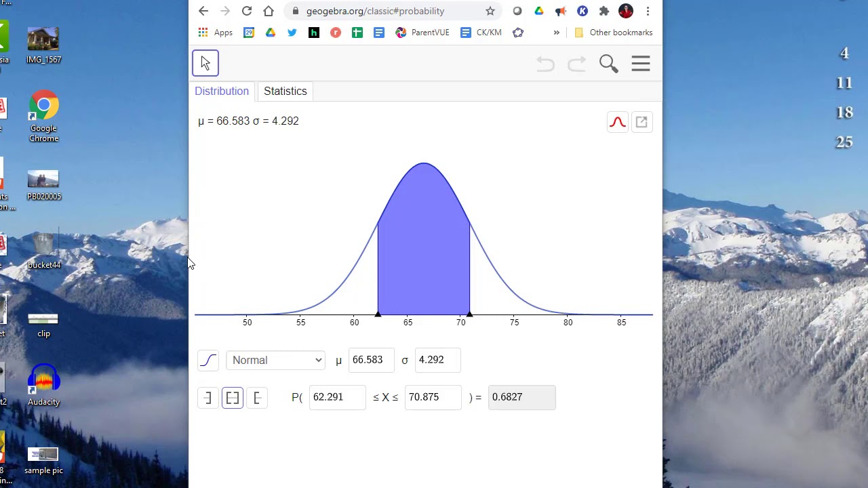868x488 pixels.
Task: Open the GeoGebra search magnifier
Action: 609,64
